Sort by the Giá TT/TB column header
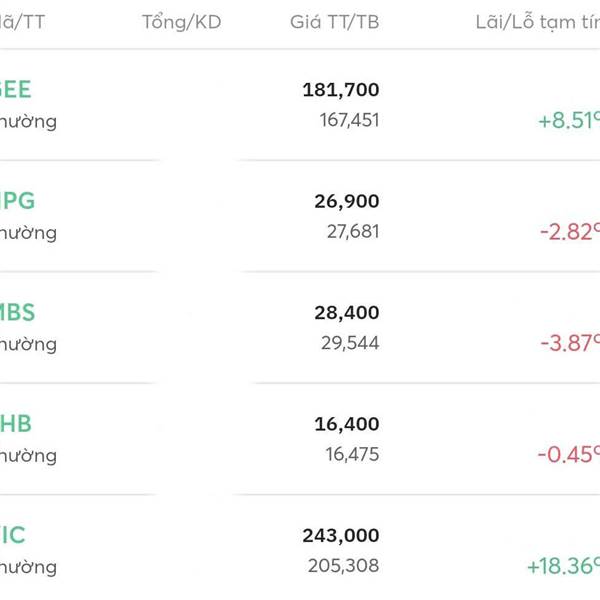This screenshot has height=600, width=600. point(334,21)
